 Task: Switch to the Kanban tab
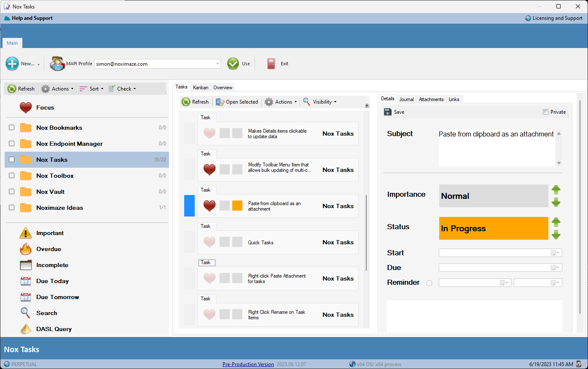(x=201, y=88)
